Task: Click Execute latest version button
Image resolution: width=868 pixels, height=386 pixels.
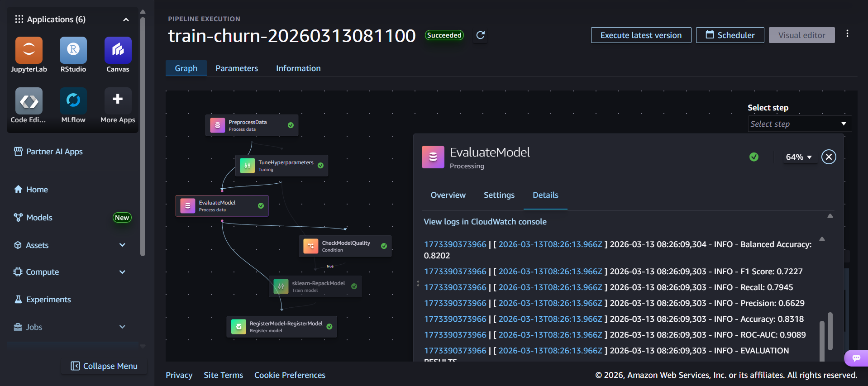Action: pos(640,35)
